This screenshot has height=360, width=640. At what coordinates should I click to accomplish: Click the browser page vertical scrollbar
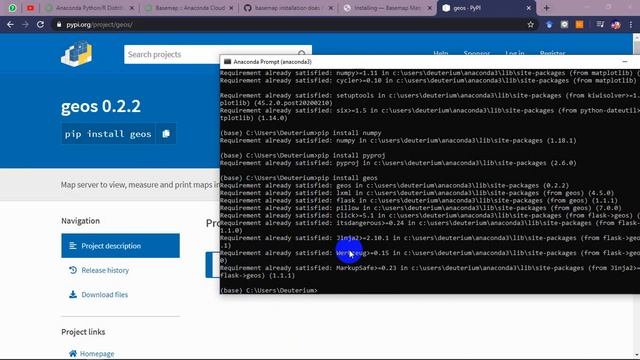point(636,196)
